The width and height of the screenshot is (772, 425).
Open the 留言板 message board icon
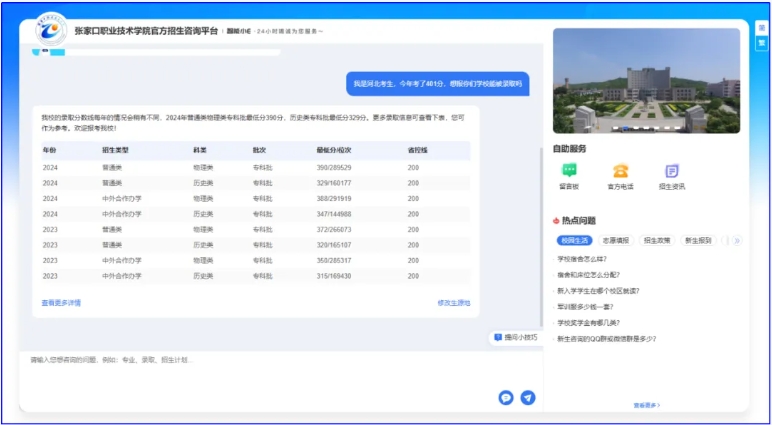click(569, 171)
